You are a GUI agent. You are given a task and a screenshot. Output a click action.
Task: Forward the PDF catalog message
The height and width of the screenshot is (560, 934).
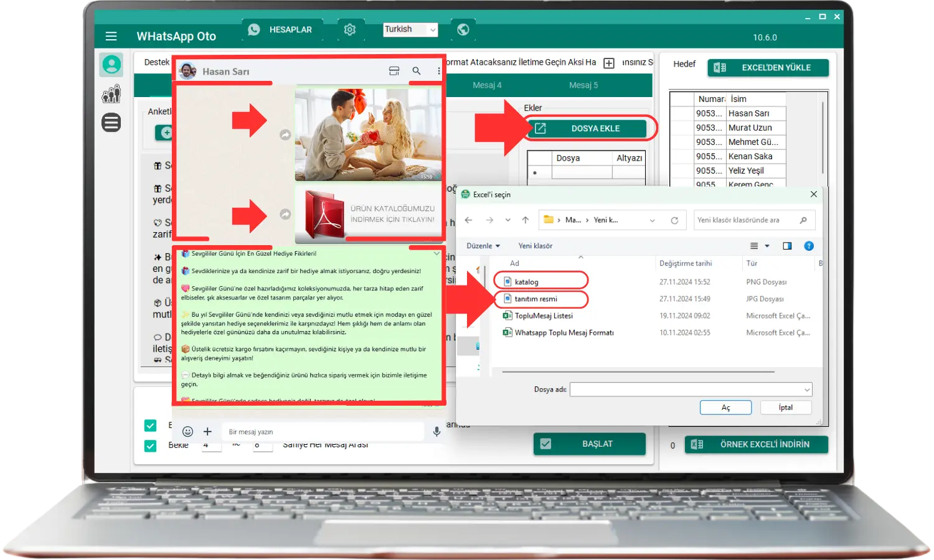pos(285,214)
